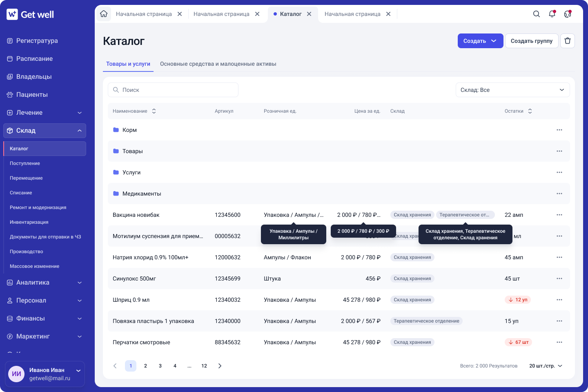The width and height of the screenshot is (588, 392).
Task: Click the trash delete button
Action: (568, 41)
